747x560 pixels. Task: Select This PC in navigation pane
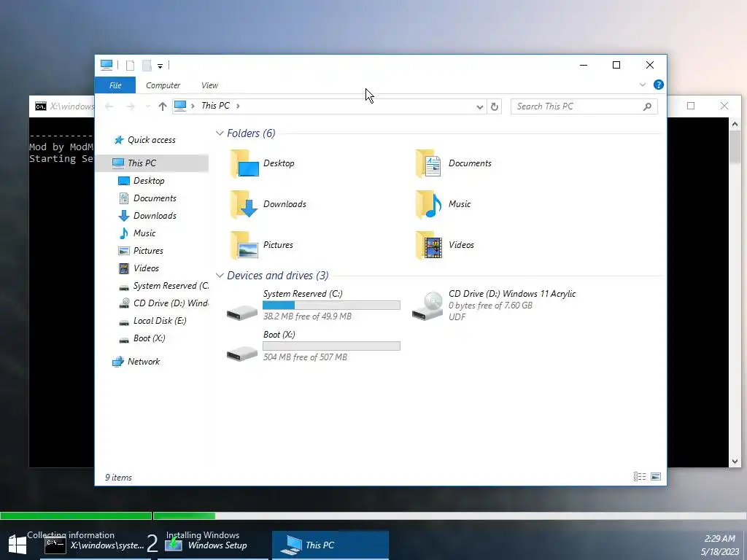click(x=152, y=163)
